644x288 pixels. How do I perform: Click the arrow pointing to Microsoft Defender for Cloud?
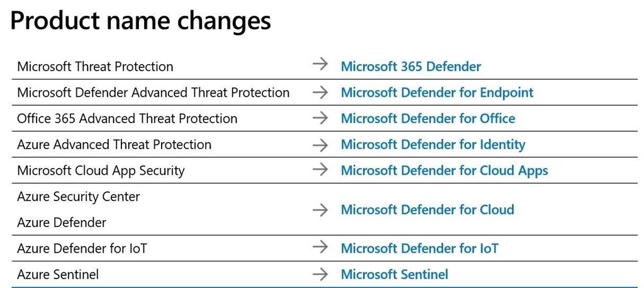point(320,209)
